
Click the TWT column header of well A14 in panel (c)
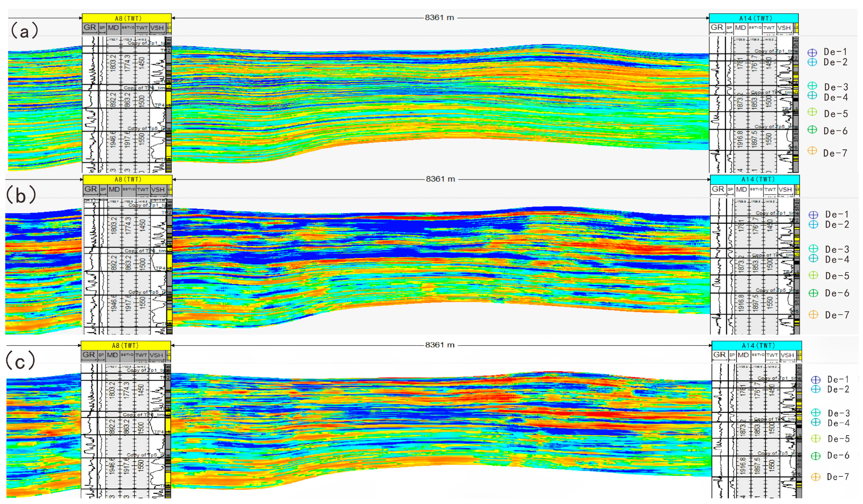click(772, 355)
